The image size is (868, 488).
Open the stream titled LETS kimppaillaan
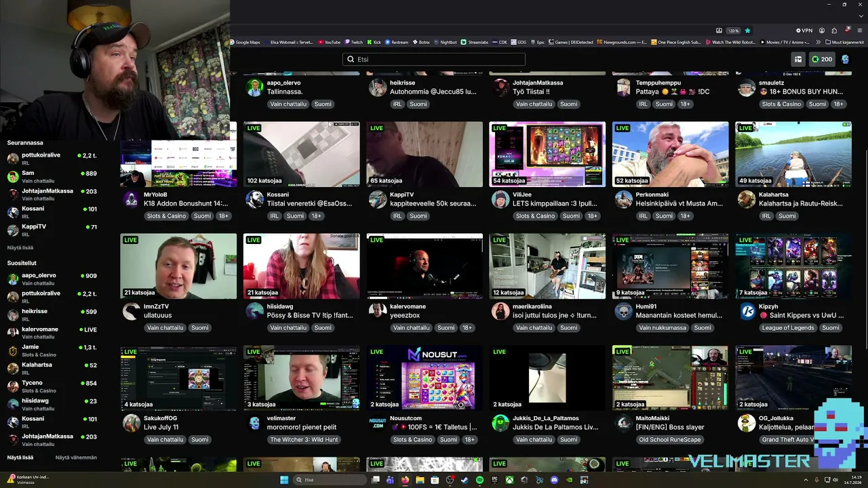(x=555, y=203)
